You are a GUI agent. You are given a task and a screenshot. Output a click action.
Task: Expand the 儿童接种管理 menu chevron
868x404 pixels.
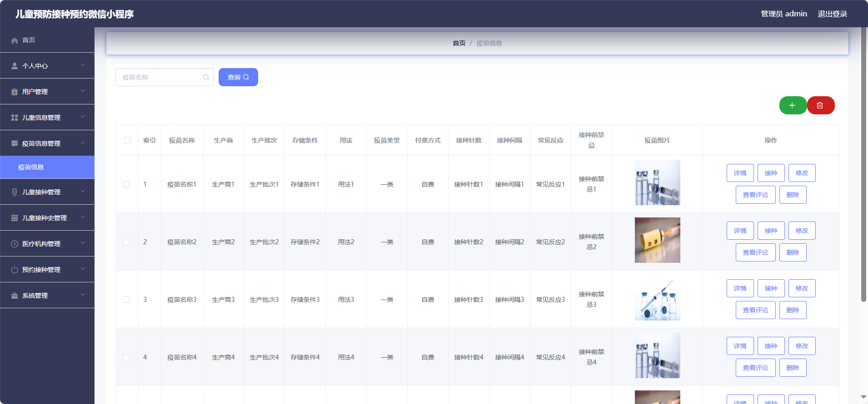[x=83, y=192]
